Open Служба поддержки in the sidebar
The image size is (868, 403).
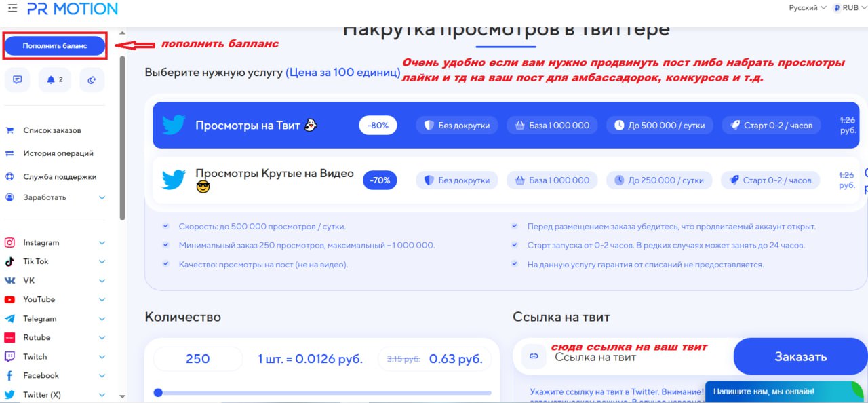tap(60, 176)
